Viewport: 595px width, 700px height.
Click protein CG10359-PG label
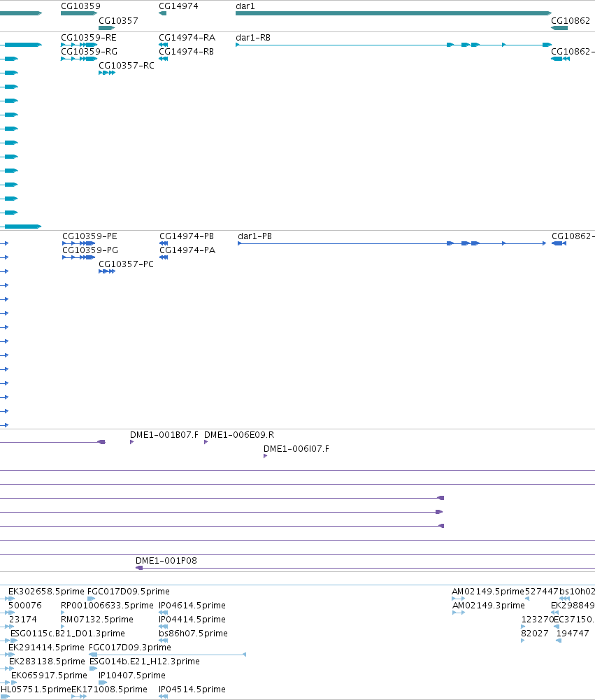[90, 250]
